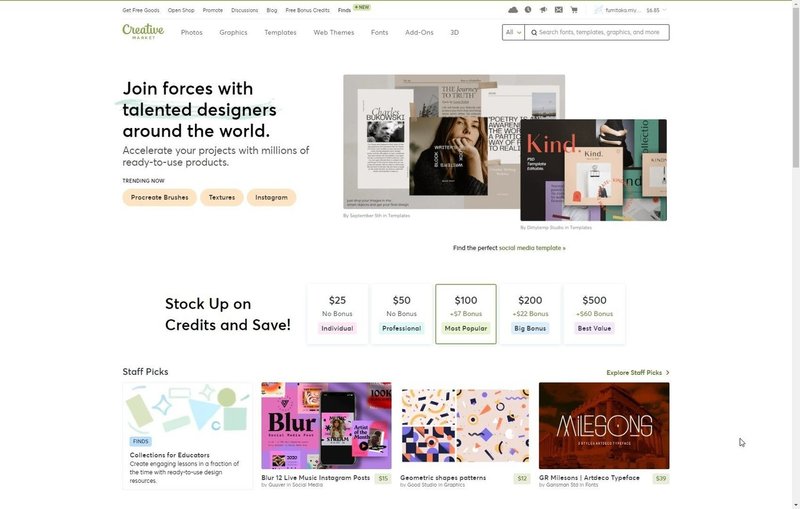Viewport: 800px width, 509px height.
Task: Open the Finds link in top bar
Action: [x=344, y=10]
